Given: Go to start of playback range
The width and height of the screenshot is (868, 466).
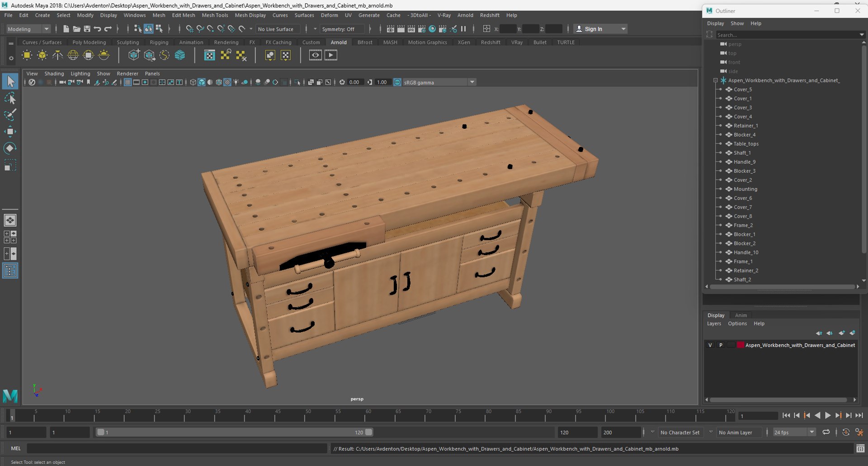Looking at the screenshot, I should pos(786,415).
